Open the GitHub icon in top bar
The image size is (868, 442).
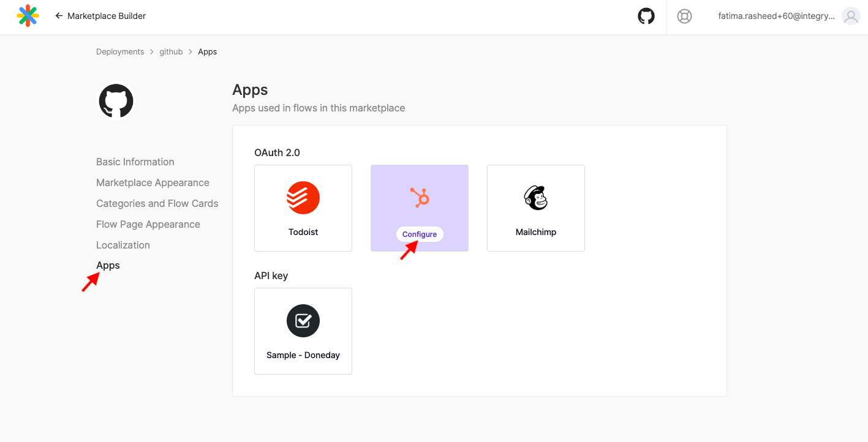click(646, 16)
